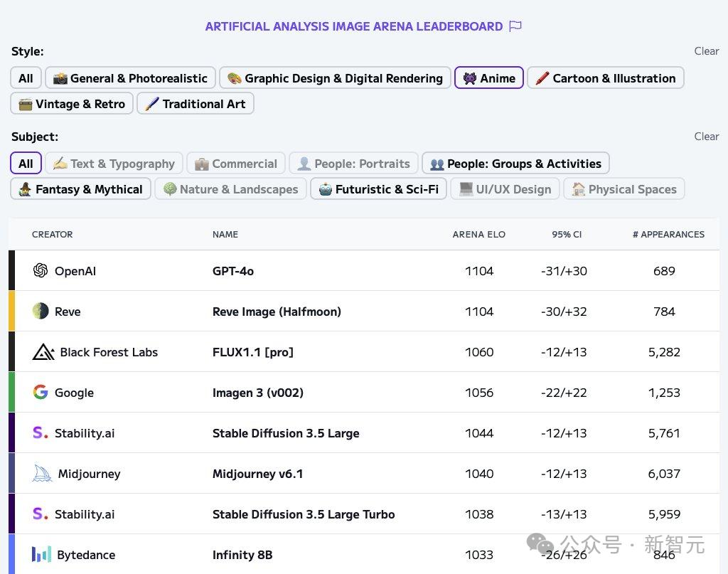Select the Infinity 8B model name
728x574 pixels.
click(x=242, y=555)
